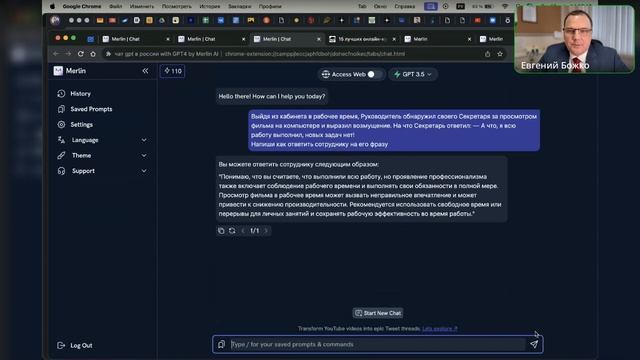Expand the Support section
Image resolution: width=640 pixels, height=360 pixels.
click(x=102, y=171)
